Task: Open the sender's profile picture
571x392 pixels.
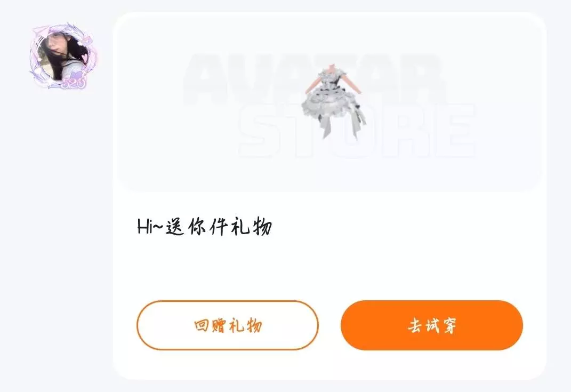Action: (x=62, y=55)
